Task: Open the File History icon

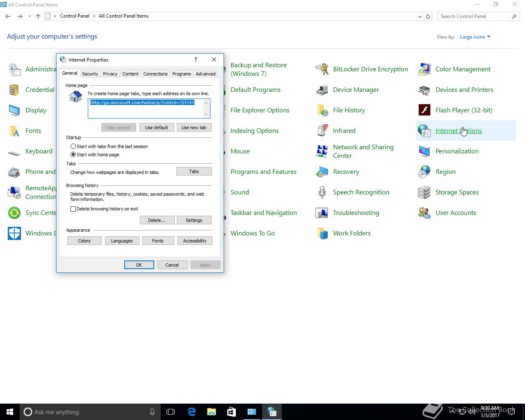Action: coord(322,110)
